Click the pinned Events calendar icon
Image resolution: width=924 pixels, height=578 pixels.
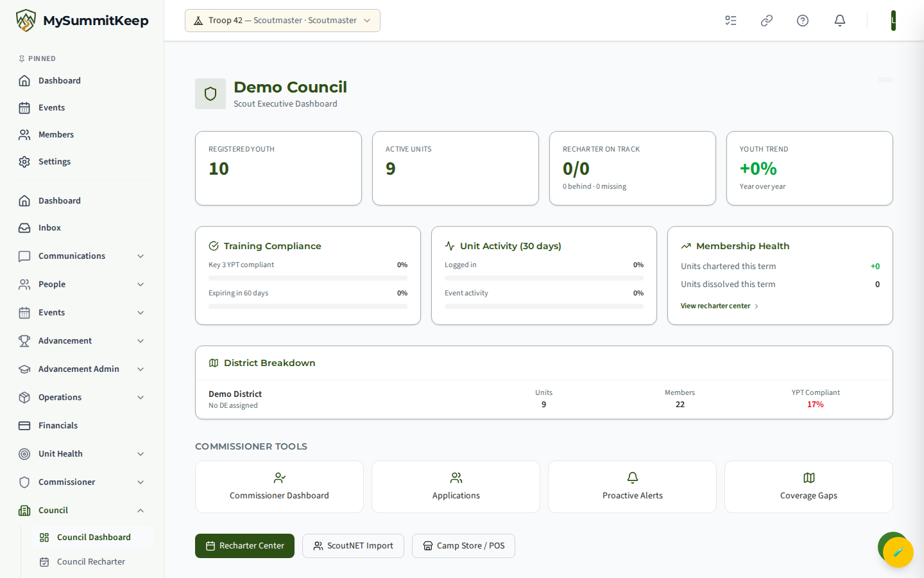(x=24, y=108)
